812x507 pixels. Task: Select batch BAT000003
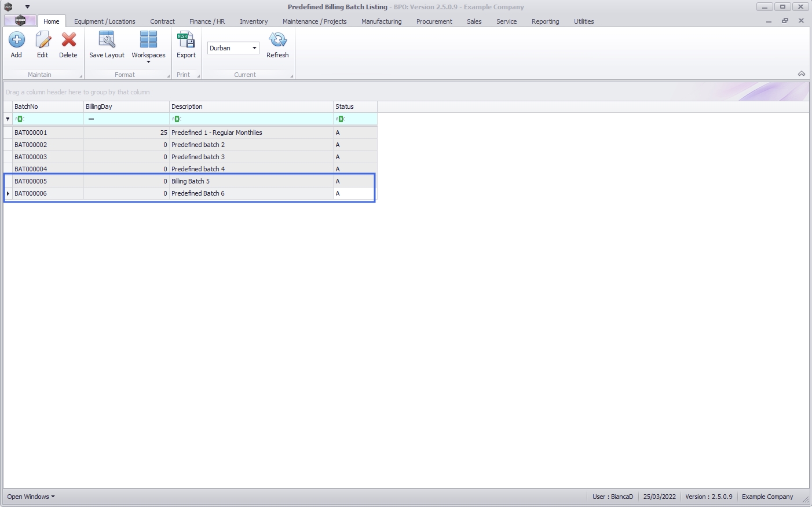click(31, 157)
